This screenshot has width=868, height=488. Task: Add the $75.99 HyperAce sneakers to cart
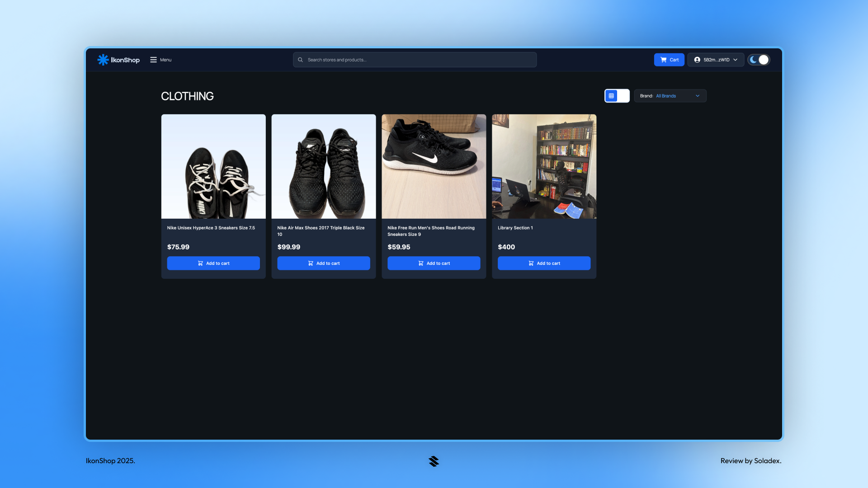coord(213,263)
